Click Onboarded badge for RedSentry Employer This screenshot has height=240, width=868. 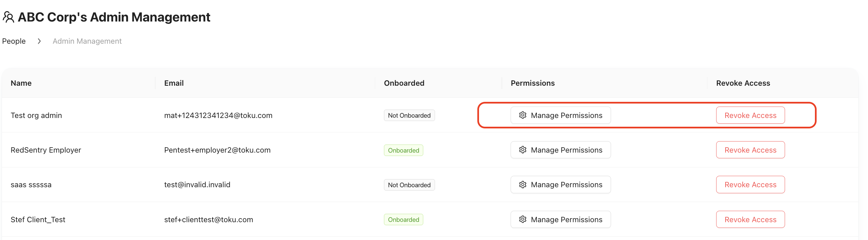403,150
